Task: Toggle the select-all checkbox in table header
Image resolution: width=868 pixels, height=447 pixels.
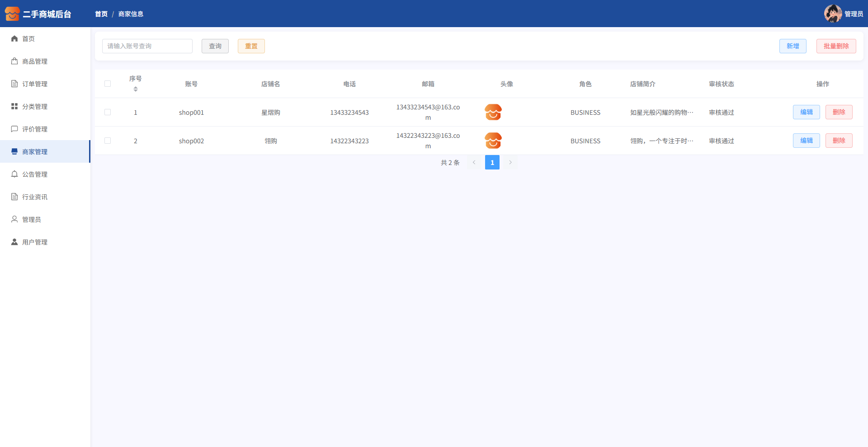Action: 108,84
